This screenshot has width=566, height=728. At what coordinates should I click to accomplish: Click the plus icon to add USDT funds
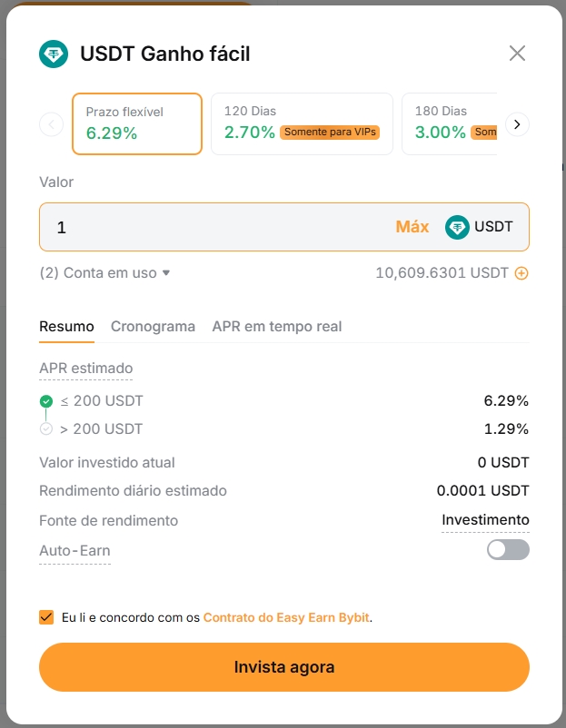(521, 272)
